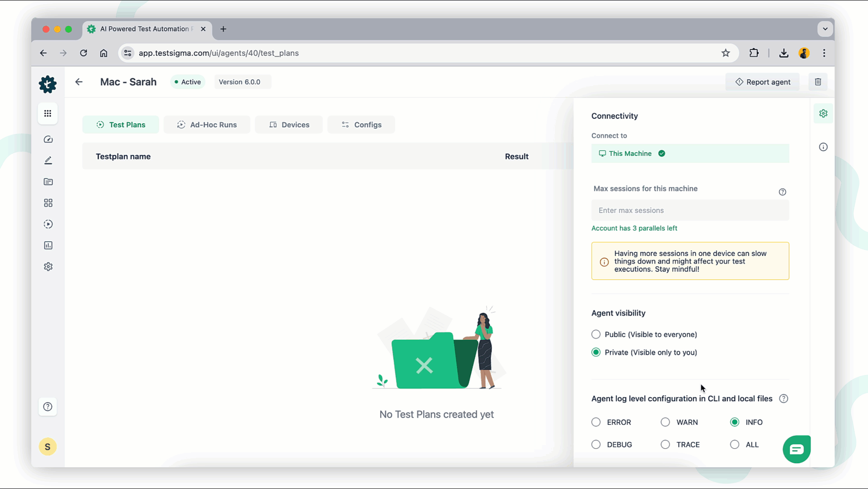The image size is (868, 489).
Task: Switch to the Devices tab
Action: click(x=289, y=125)
